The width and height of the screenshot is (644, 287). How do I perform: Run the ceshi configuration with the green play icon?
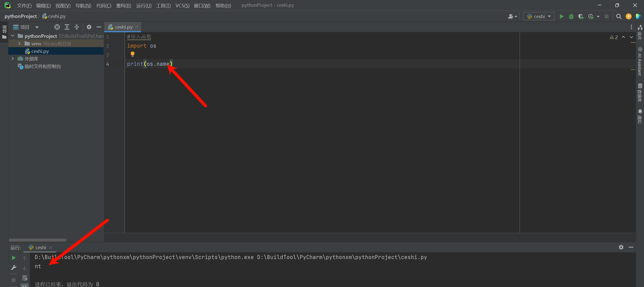pyautogui.click(x=561, y=17)
